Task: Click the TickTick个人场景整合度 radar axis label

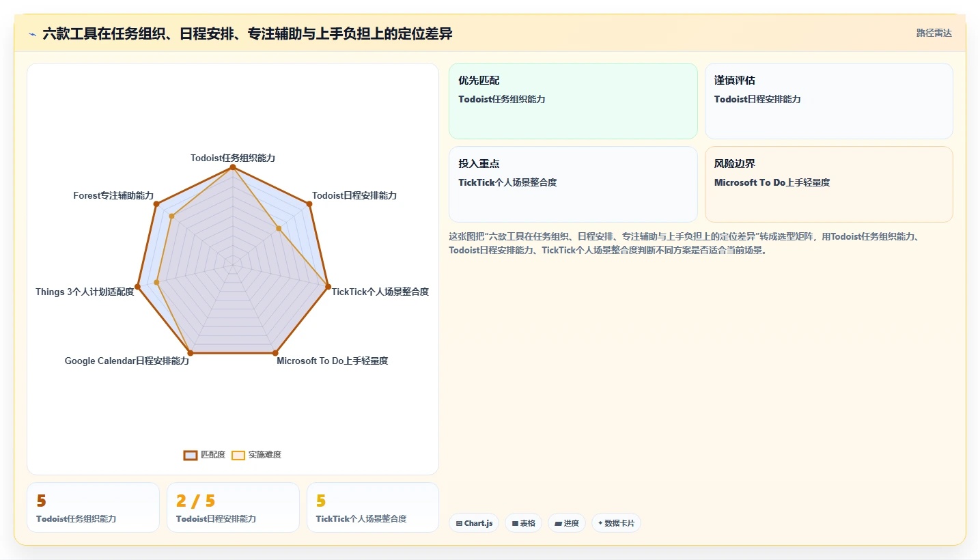Action: click(x=380, y=292)
